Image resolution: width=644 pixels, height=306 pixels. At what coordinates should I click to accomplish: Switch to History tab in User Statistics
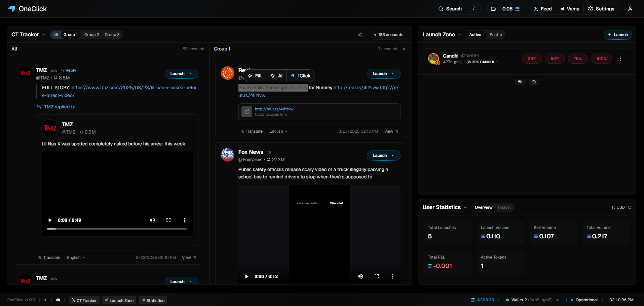504,207
